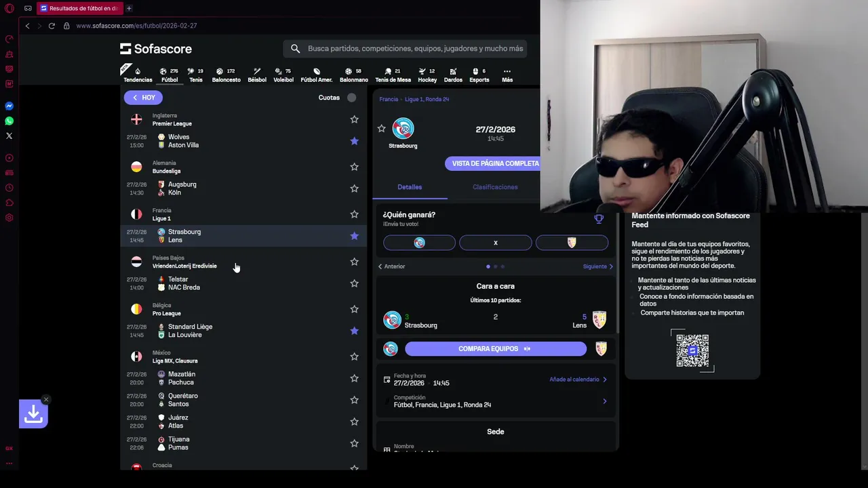Vote for a draw with X
Viewport: 868px width, 488px height.
(496, 243)
